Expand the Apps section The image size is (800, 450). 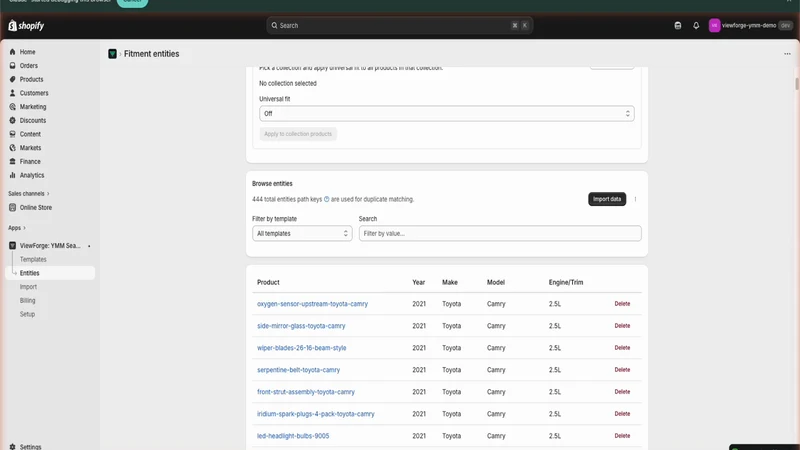pyautogui.click(x=17, y=228)
